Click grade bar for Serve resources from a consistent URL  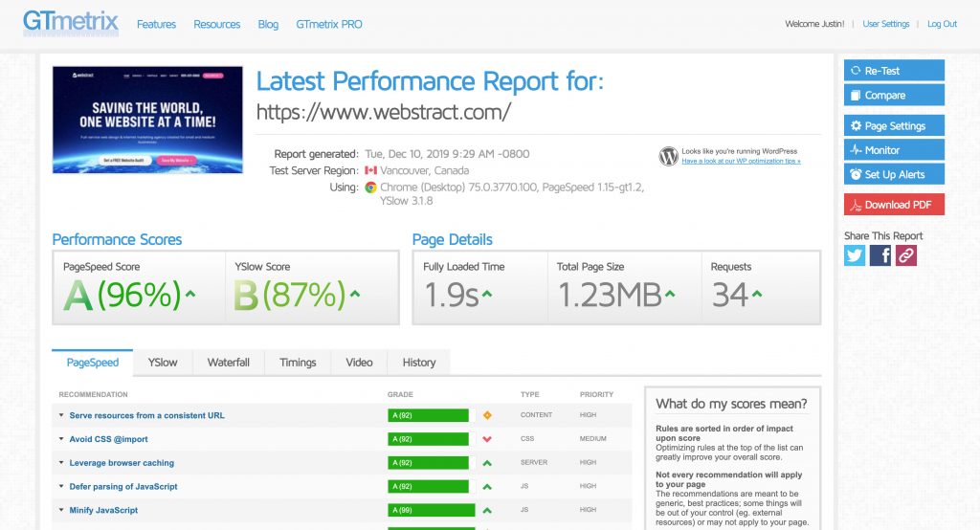point(428,415)
